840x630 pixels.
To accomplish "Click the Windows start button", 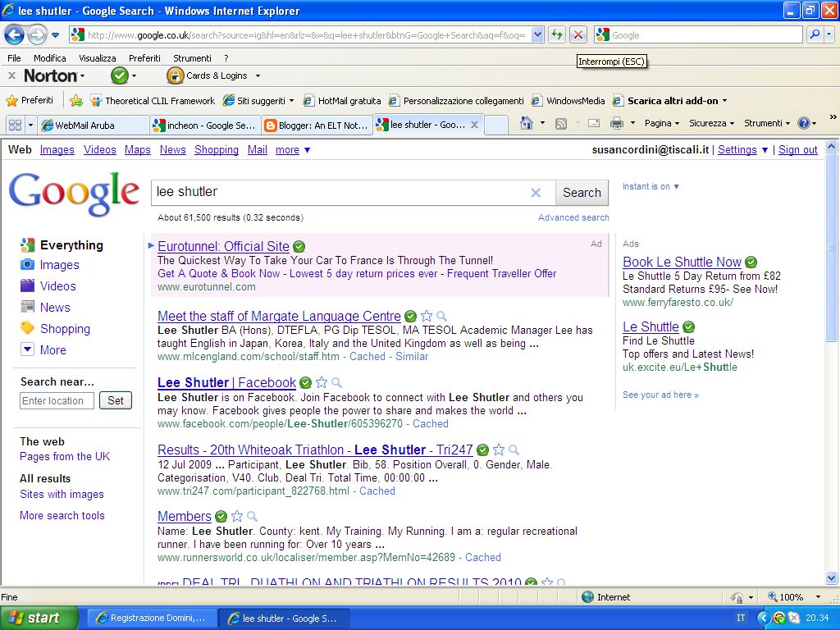I will pos(39,618).
